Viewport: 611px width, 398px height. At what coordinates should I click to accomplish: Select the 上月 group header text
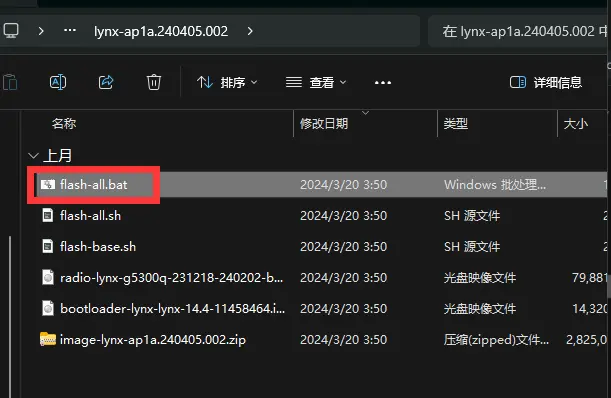58,156
